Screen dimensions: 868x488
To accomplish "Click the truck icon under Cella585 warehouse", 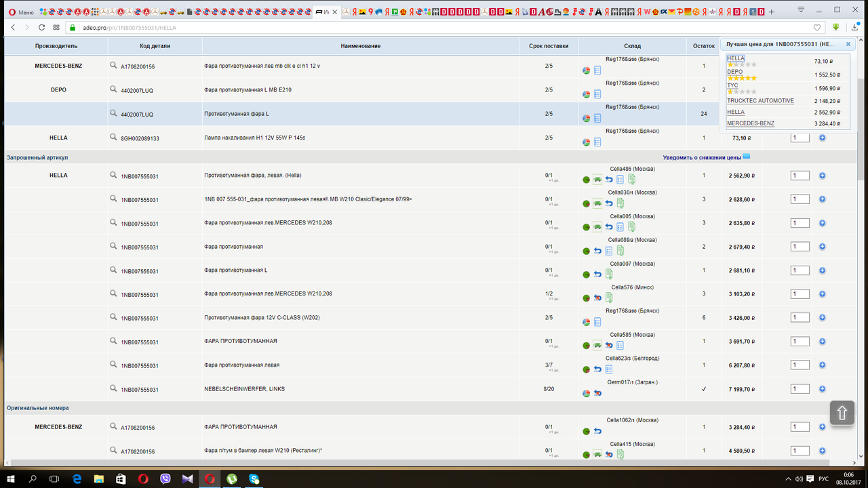I will click(x=597, y=345).
